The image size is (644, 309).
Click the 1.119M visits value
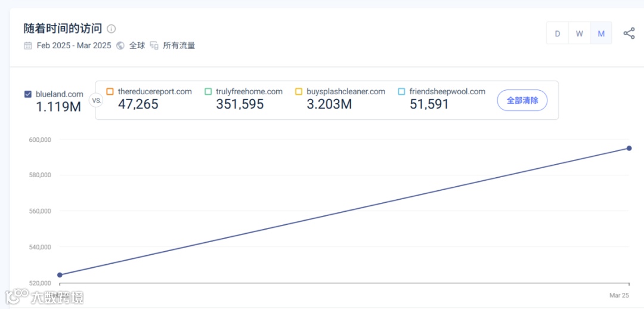[58, 107]
